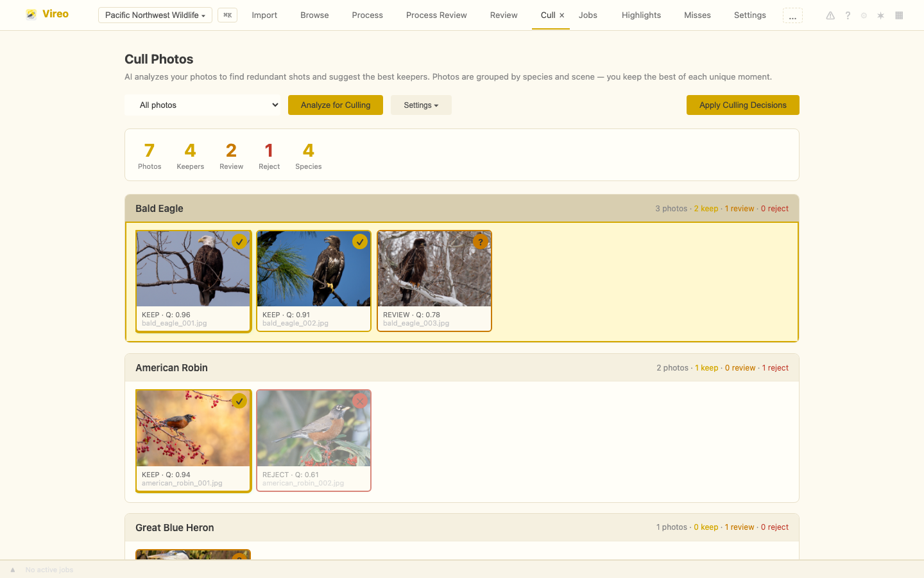Switch to the Import tab
Viewport: 924px width, 578px height.
[x=264, y=15]
